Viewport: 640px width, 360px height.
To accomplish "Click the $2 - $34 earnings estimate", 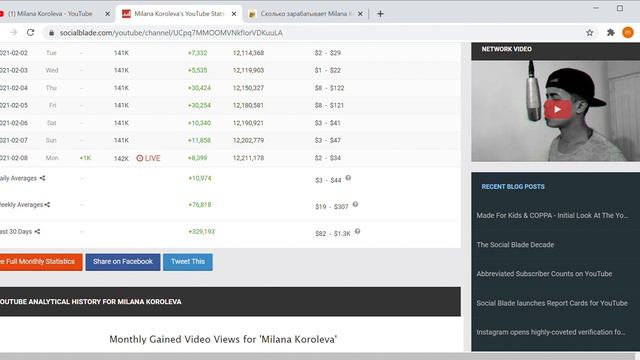I will 328,158.
